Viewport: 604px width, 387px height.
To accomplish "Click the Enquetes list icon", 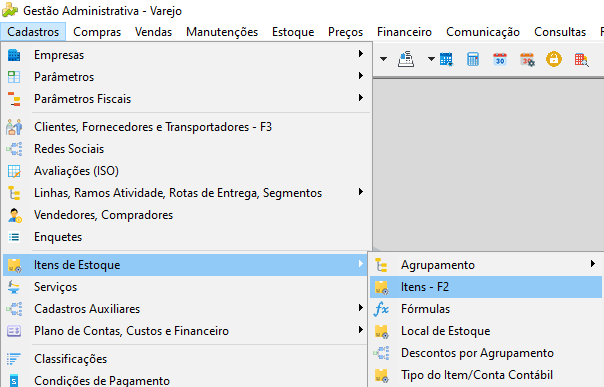I will point(14,237).
